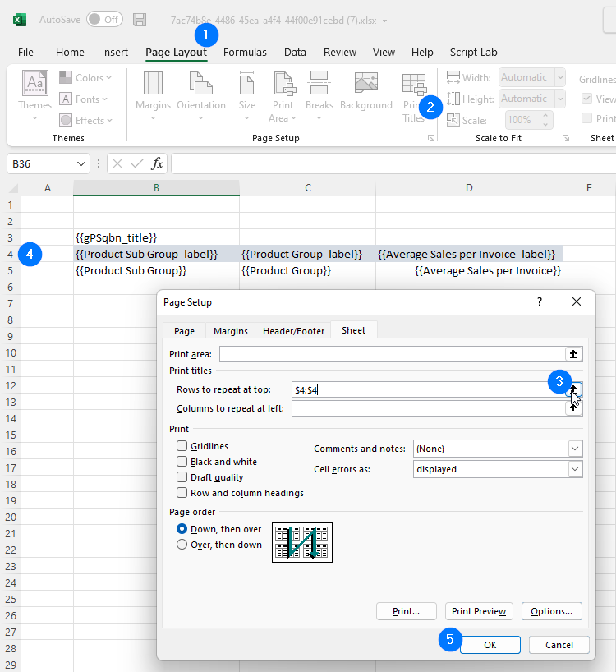This screenshot has width=616, height=672.
Task: Click the dialog help question mark
Action: pyautogui.click(x=540, y=301)
